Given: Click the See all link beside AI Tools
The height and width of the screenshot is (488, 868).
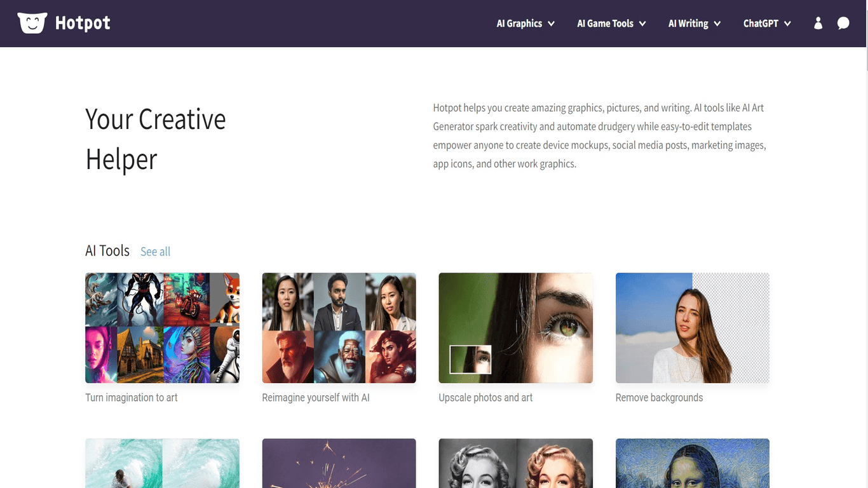Looking at the screenshot, I should pos(155,252).
